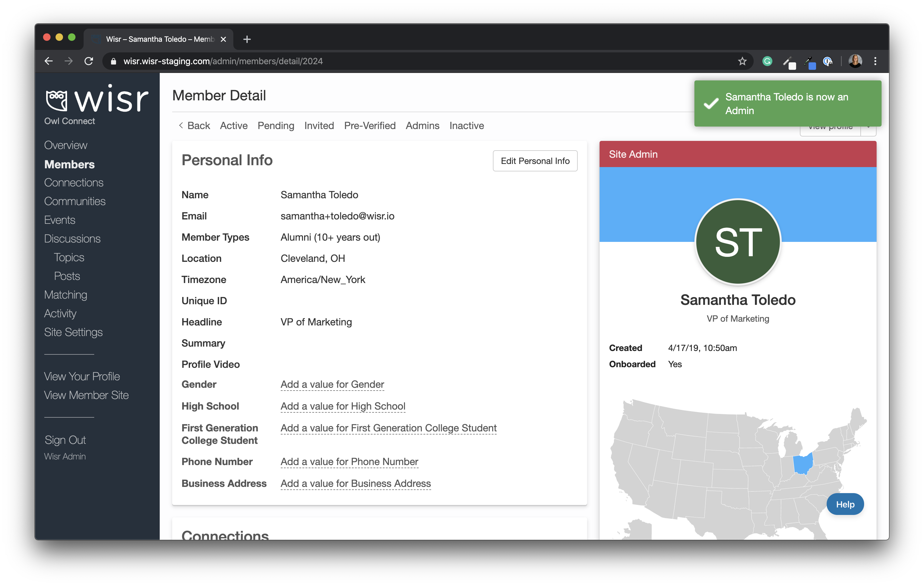Go back using the browser back arrow
The image size is (924, 586).
pos(49,61)
